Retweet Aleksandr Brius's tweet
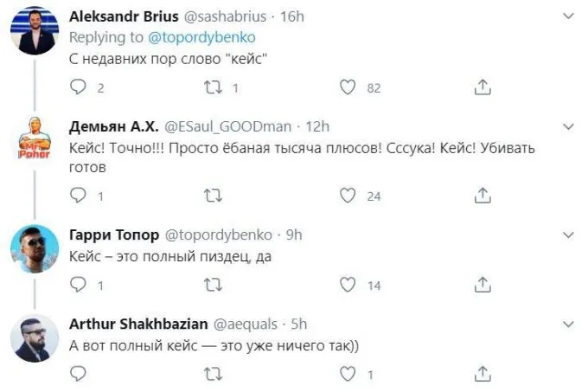 [x=213, y=87]
